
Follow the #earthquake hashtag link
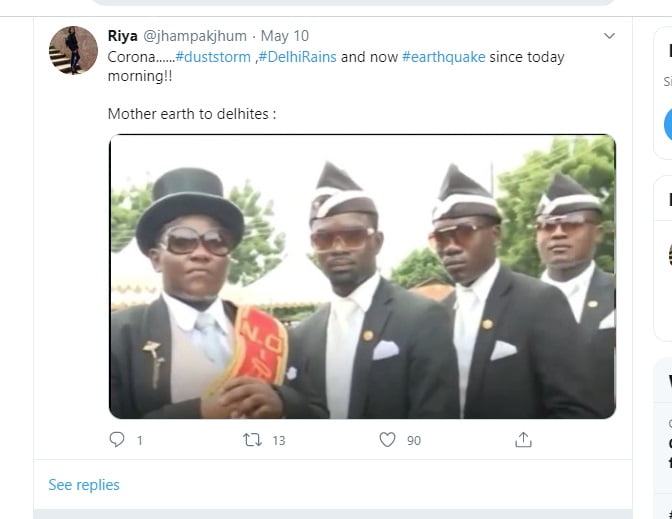pyautogui.click(x=443, y=57)
